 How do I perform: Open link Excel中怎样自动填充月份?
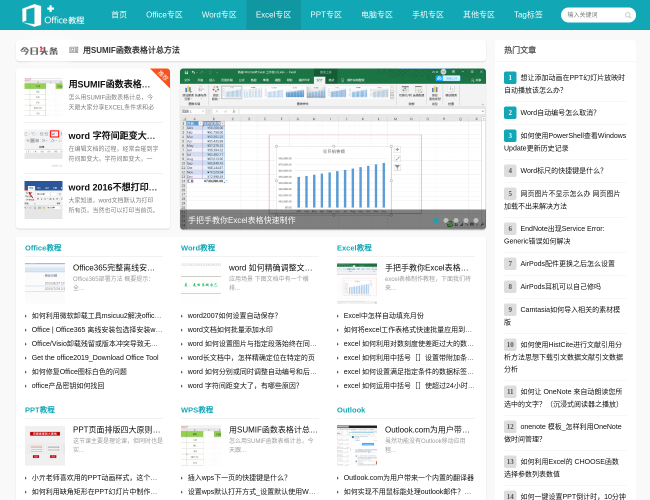[x=383, y=316]
